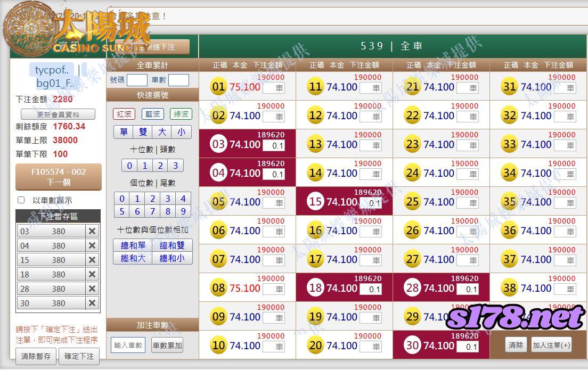The width and height of the screenshot is (588, 370).
Task: Confirm bets with 確定下注
Action: 79,356
